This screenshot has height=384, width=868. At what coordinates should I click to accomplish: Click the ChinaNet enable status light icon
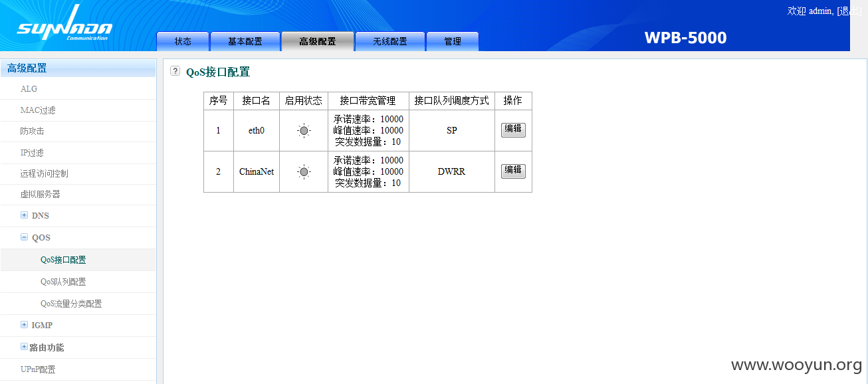tap(304, 172)
